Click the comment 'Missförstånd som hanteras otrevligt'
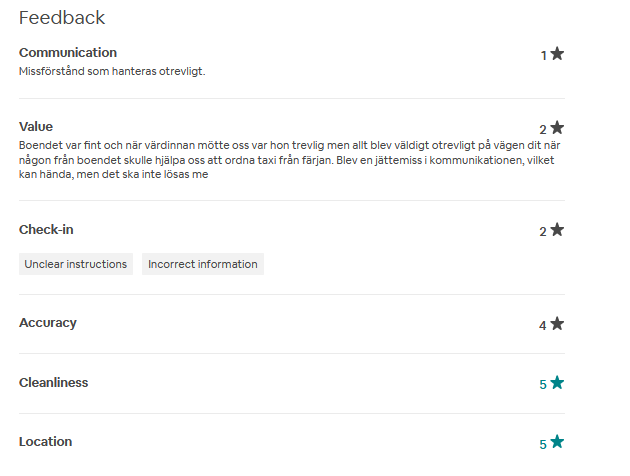 coord(112,71)
